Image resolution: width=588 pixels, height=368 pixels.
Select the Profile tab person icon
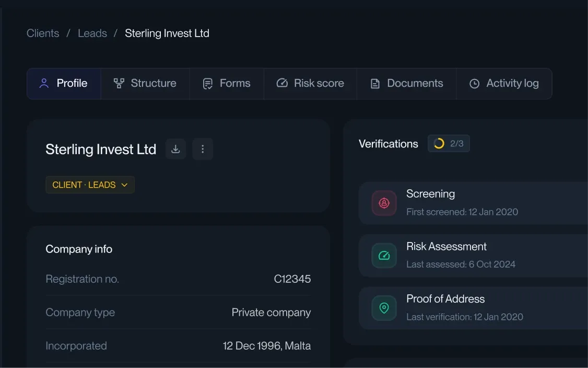click(x=44, y=83)
